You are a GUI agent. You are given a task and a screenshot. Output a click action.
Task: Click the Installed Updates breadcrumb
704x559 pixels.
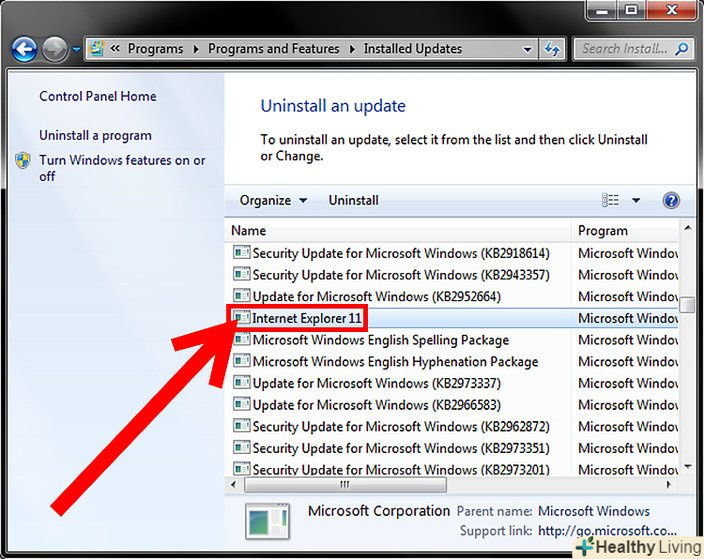413,48
